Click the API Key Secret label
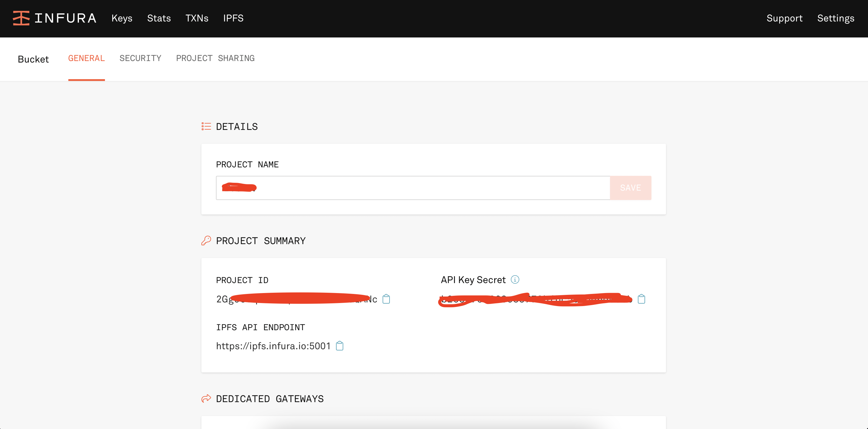Image resolution: width=868 pixels, height=429 pixels. click(473, 280)
